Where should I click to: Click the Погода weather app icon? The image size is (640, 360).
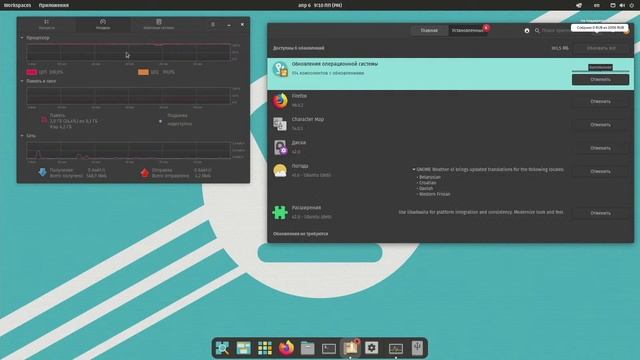[x=280, y=171]
